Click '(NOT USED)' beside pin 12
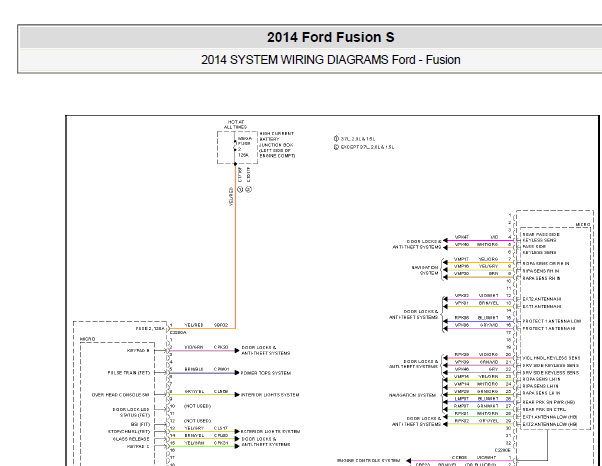This screenshot has height=466, width=602. pos(197,421)
